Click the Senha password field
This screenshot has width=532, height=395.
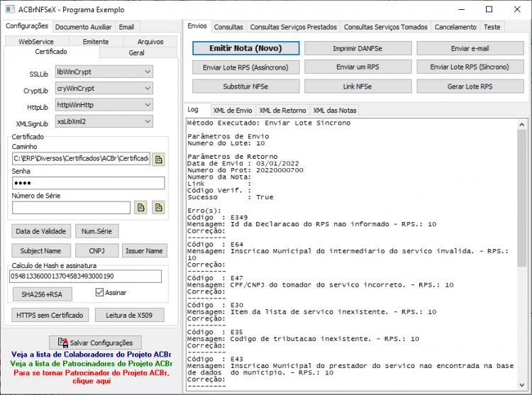tap(89, 183)
